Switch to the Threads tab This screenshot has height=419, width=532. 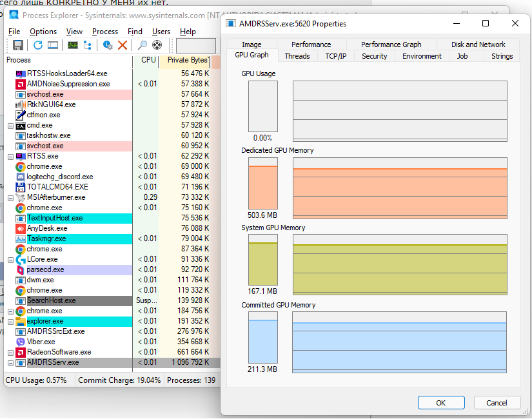click(297, 56)
